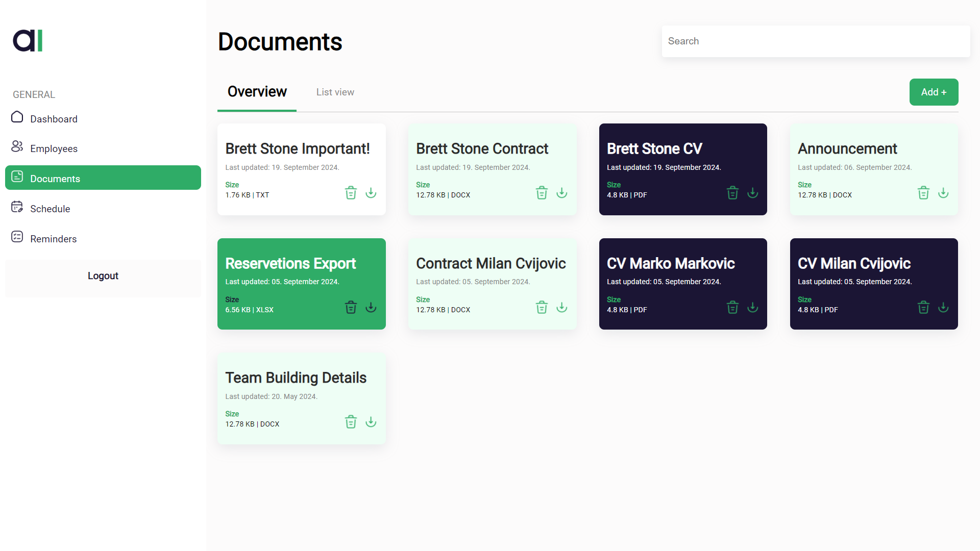Image resolution: width=980 pixels, height=551 pixels.
Task: Download the CV Milan Cvijovic PDF
Action: (x=943, y=308)
